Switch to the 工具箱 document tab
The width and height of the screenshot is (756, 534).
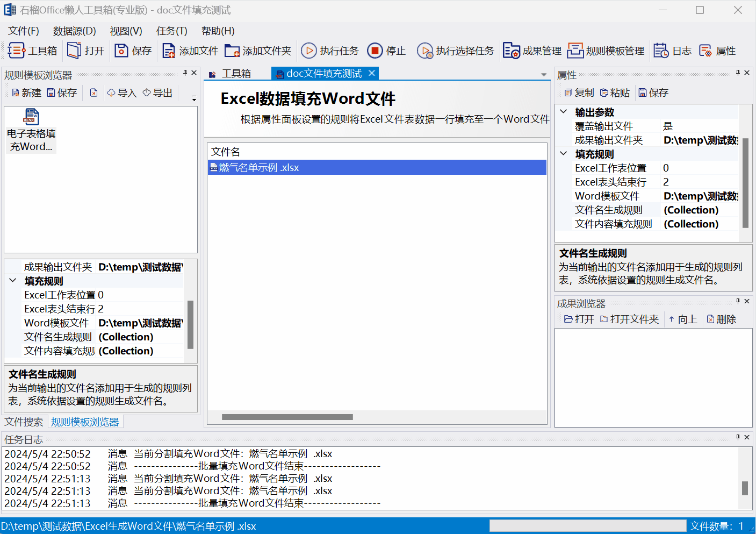[230, 74]
